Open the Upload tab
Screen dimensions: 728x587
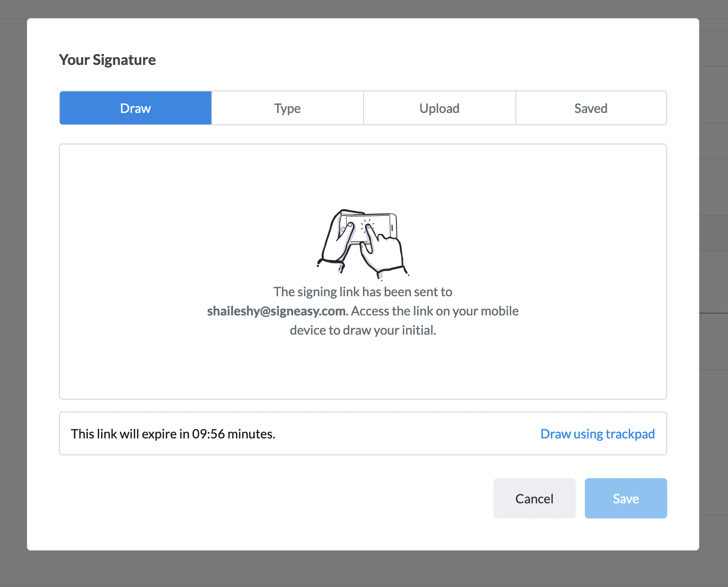[x=439, y=108]
